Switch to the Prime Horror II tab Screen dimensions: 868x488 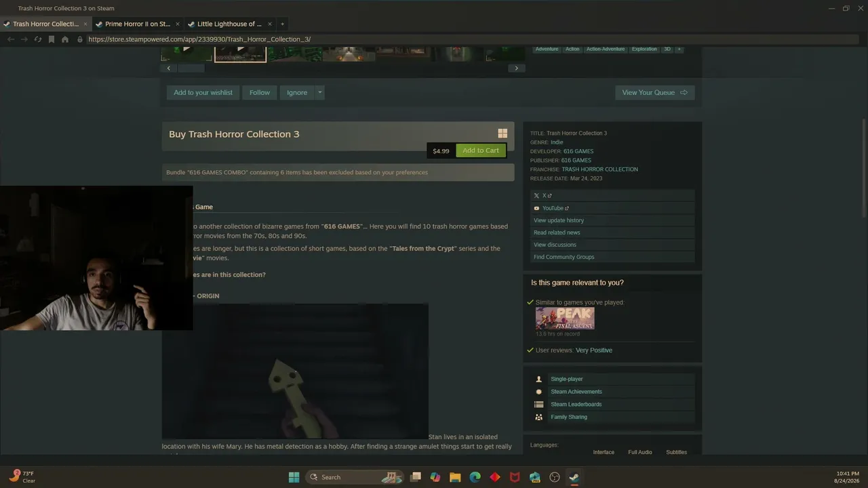(x=138, y=24)
